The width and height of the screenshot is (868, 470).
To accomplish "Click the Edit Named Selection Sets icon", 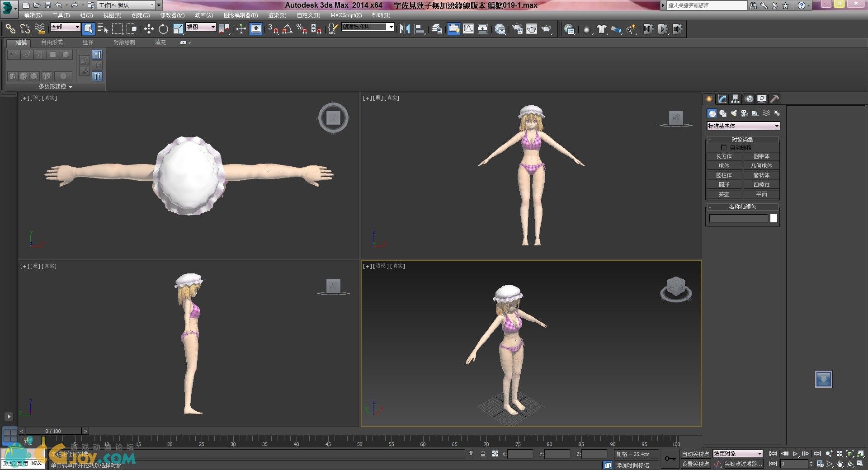I will [333, 29].
